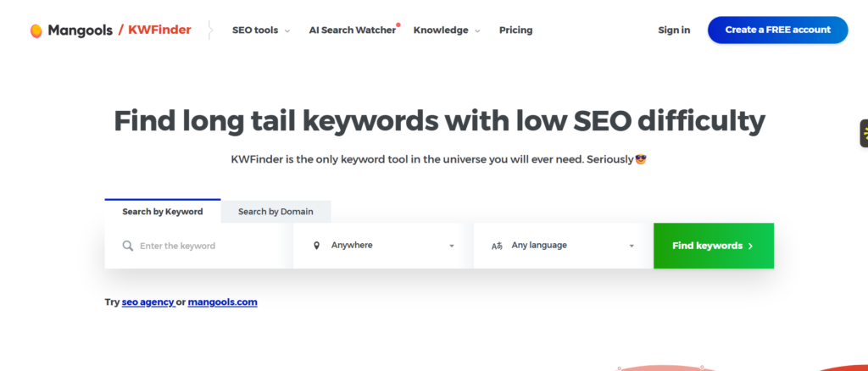Switch to Search by Domain tab
The height and width of the screenshot is (371, 868).
click(275, 212)
